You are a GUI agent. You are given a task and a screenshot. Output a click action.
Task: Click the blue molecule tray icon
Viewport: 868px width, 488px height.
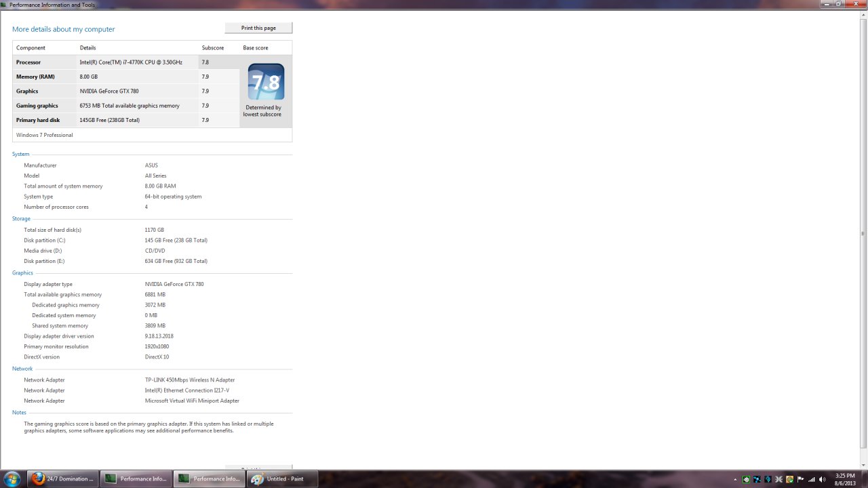point(757,479)
